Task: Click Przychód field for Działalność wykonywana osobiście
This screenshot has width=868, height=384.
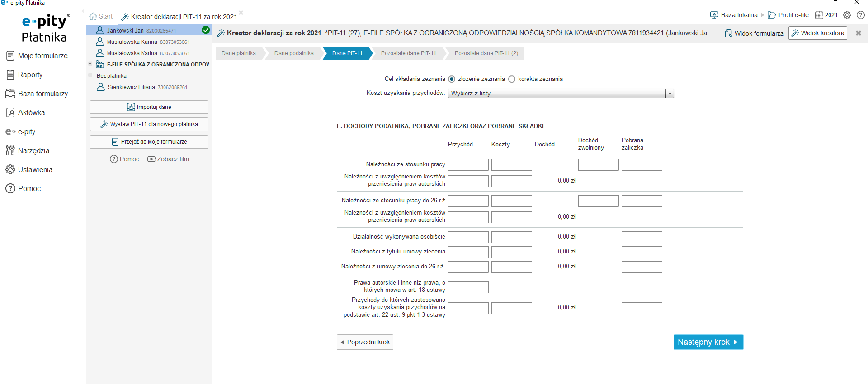Action: [x=468, y=237]
